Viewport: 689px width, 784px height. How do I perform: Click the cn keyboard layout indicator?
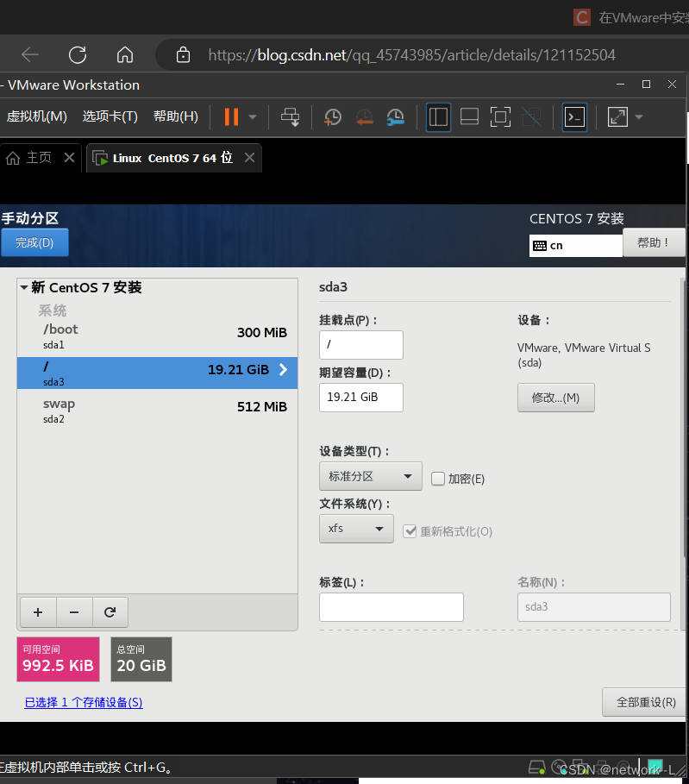575,246
